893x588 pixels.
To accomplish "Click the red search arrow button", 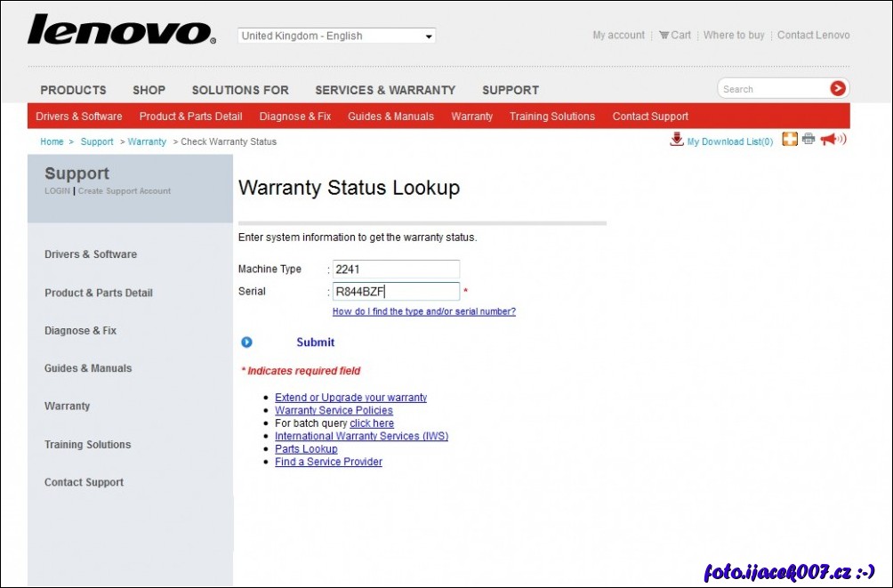I will click(x=837, y=88).
